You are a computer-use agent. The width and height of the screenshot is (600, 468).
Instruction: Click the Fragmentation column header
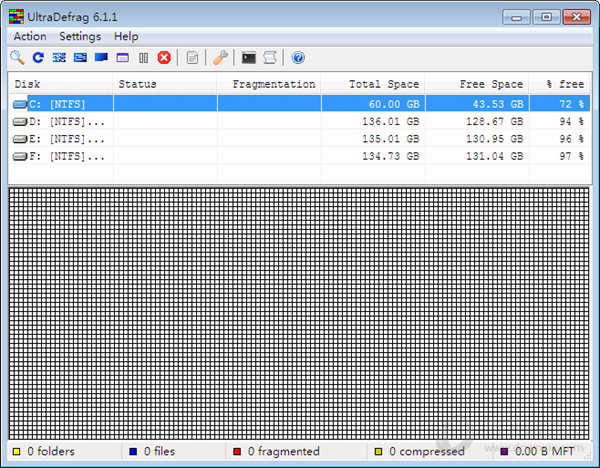[269, 84]
